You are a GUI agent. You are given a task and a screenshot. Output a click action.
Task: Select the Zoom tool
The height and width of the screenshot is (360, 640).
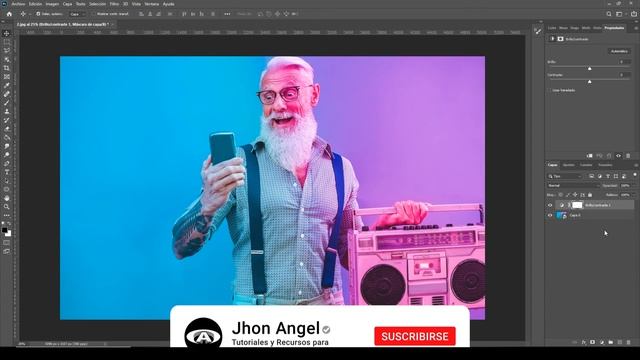coord(6,207)
